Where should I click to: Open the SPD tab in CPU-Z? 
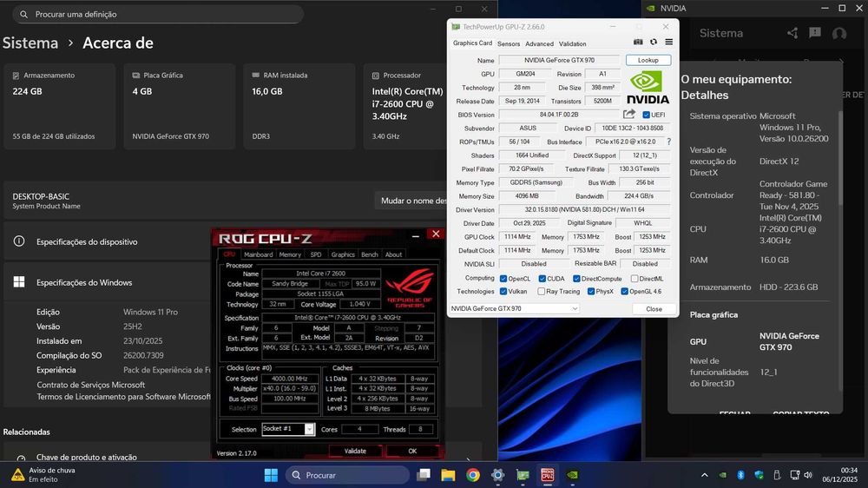[316, 254]
